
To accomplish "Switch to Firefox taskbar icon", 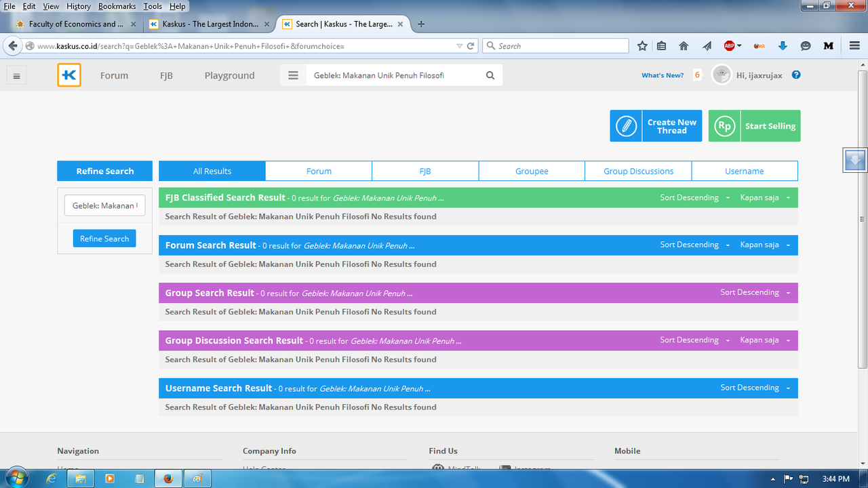I will [167, 479].
